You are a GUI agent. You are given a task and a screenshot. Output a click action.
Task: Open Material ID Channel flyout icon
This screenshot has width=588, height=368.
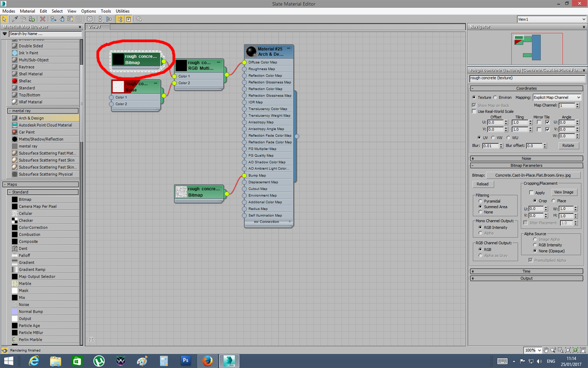point(90,19)
